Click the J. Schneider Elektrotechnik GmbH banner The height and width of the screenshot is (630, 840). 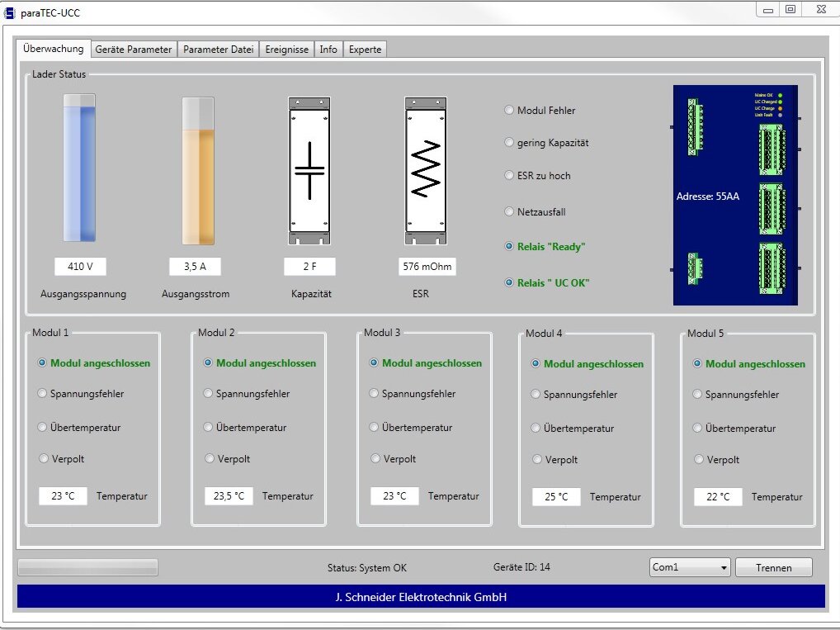click(x=421, y=596)
